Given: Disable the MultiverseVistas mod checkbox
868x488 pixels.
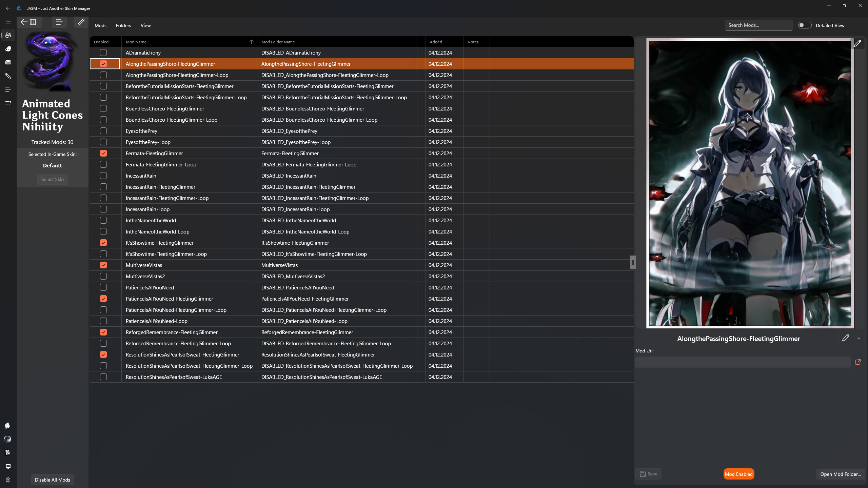Looking at the screenshot, I should click(x=103, y=265).
